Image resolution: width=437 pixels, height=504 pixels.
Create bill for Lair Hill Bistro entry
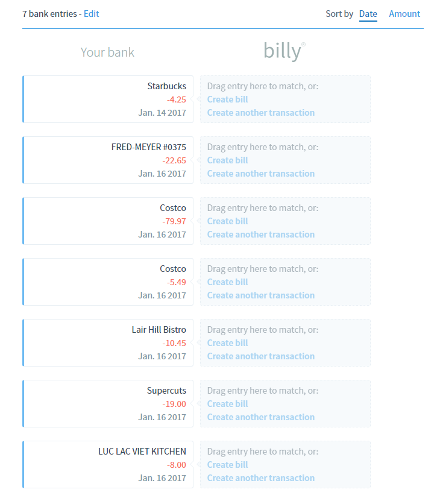[x=227, y=343]
